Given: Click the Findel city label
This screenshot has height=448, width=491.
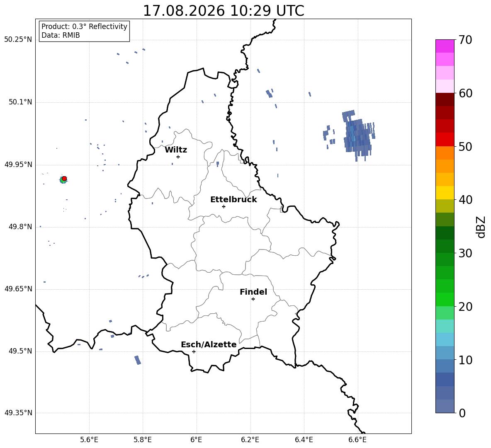Looking at the screenshot, I should coord(253,292).
